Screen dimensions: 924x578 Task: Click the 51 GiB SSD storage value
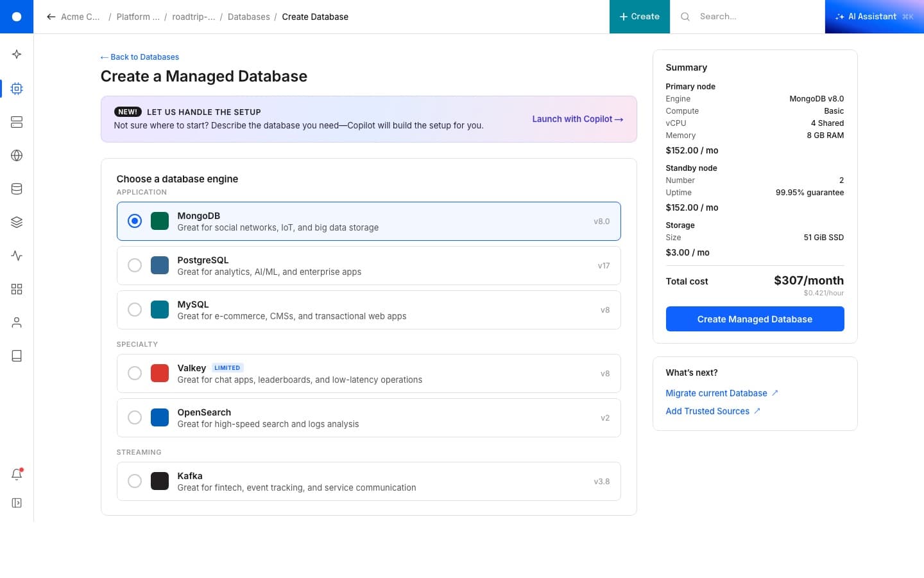(x=824, y=238)
